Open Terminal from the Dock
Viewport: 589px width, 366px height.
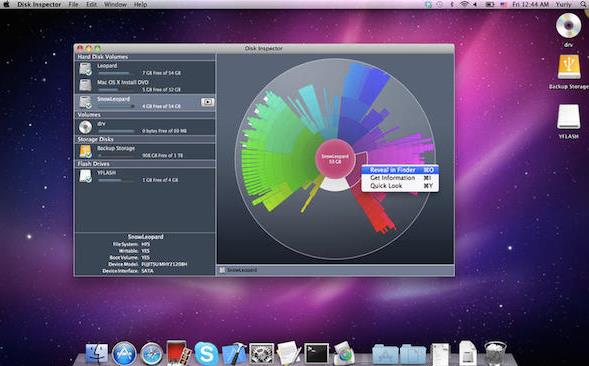pos(316,354)
